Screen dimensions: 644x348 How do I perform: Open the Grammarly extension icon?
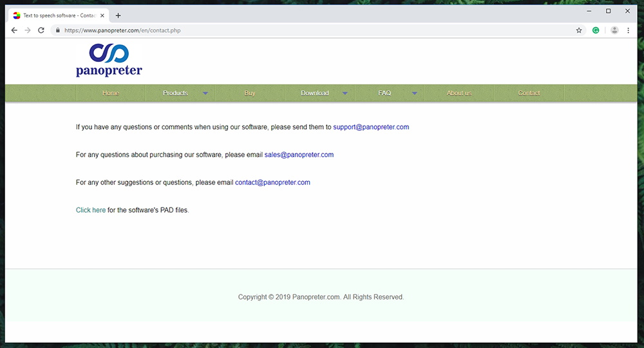click(596, 30)
